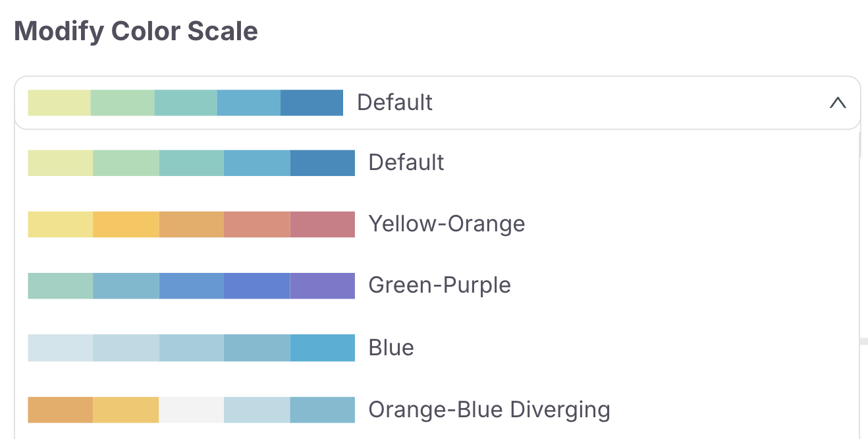
Task: Select the Yellow-Orange option label
Action: 447,224
